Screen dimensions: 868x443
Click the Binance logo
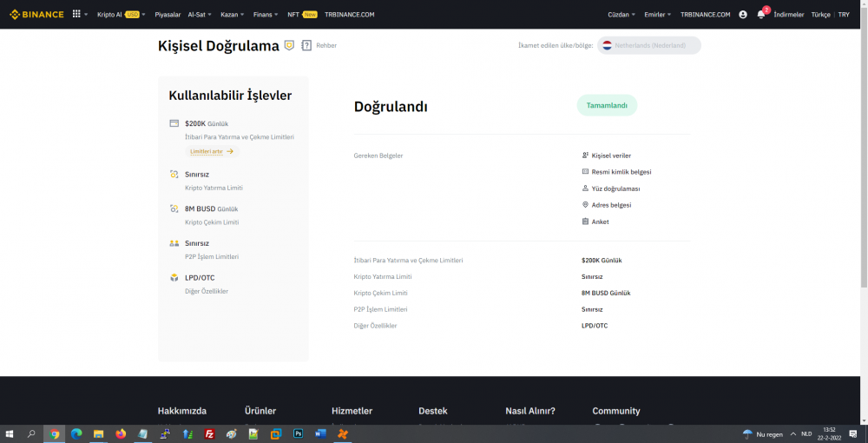35,14
